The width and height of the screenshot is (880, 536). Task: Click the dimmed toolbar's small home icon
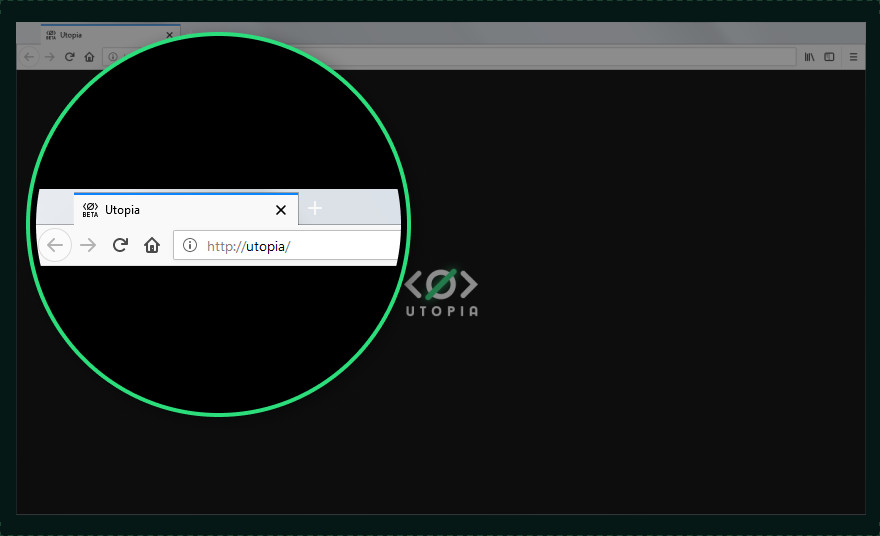[89, 57]
